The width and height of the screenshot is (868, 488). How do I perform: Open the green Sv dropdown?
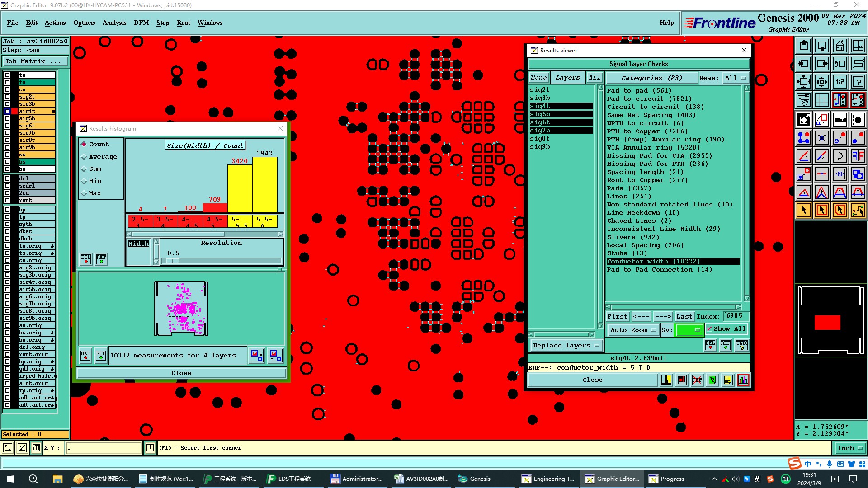pos(689,330)
